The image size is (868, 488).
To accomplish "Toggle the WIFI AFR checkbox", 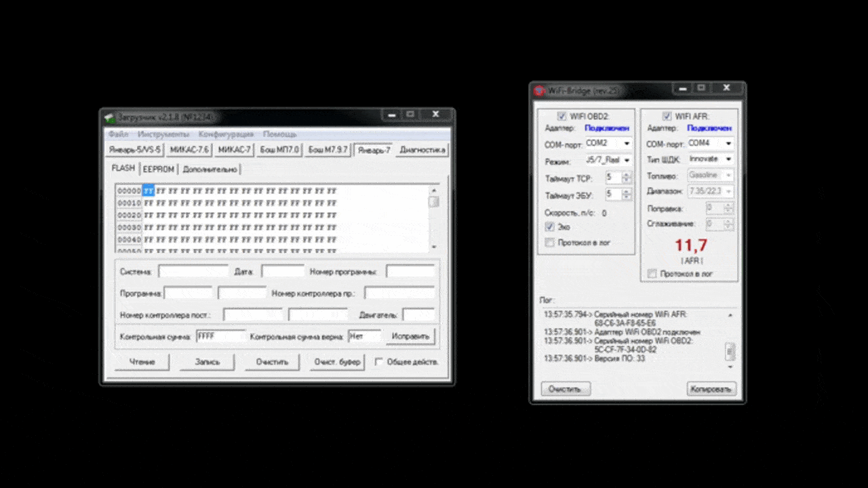I will coord(667,116).
